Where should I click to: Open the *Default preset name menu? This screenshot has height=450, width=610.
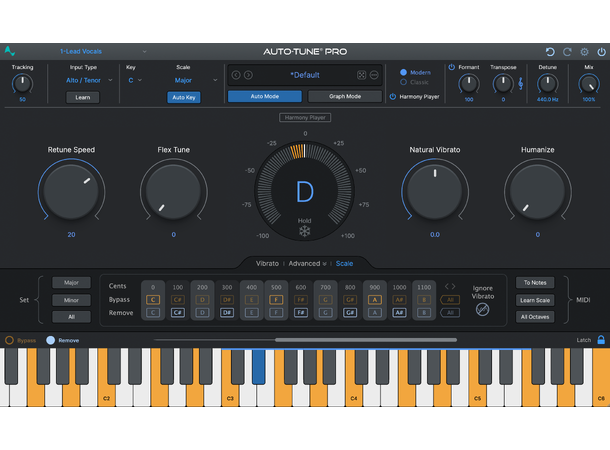pos(305,75)
